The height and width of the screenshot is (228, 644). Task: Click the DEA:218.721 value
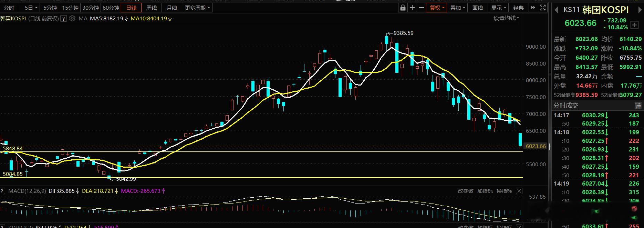click(x=97, y=191)
